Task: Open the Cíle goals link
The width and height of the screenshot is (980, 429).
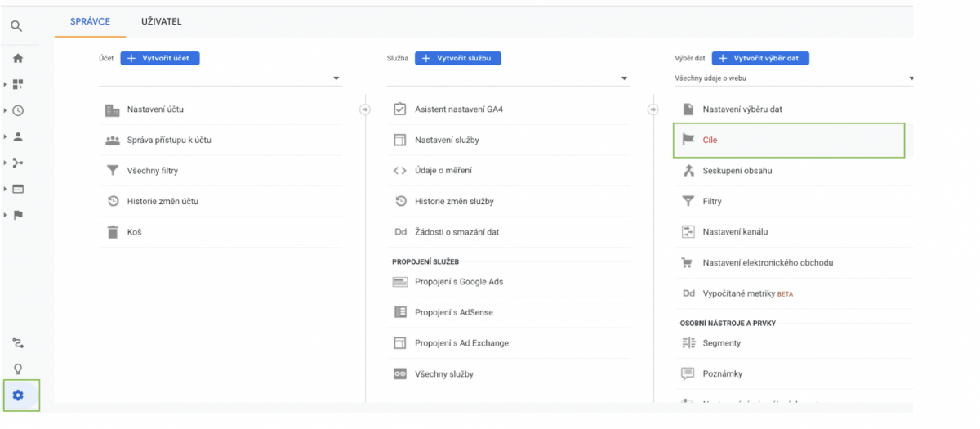Action: point(710,141)
